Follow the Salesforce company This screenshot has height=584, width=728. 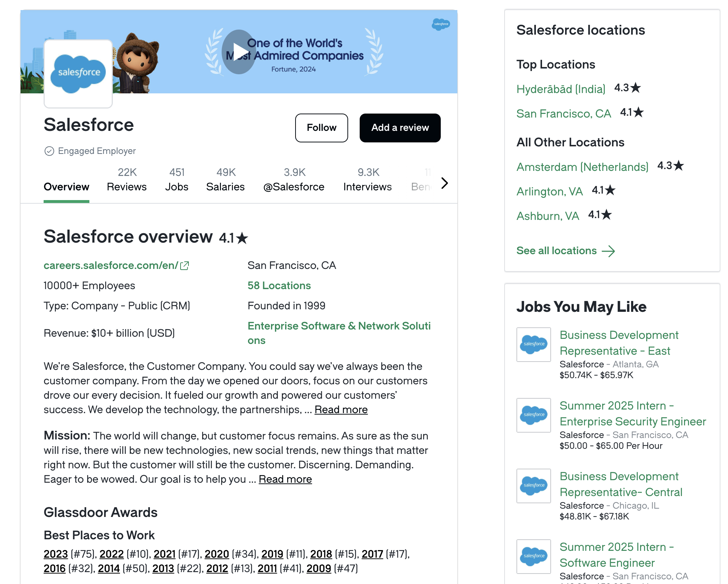coord(321,128)
